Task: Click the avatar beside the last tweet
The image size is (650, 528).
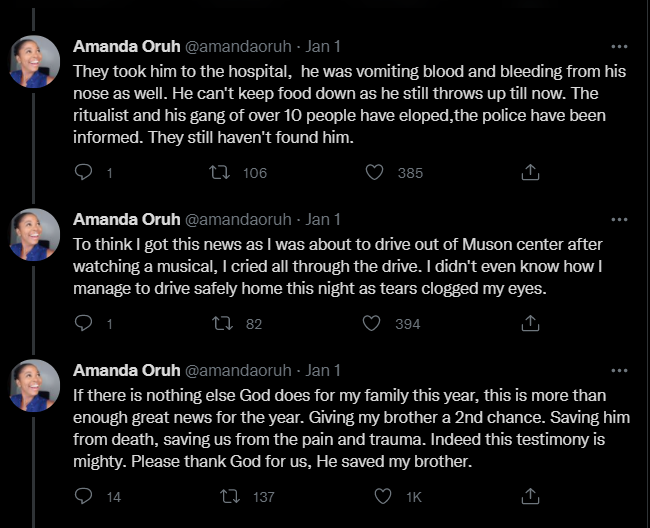Action: tap(36, 385)
